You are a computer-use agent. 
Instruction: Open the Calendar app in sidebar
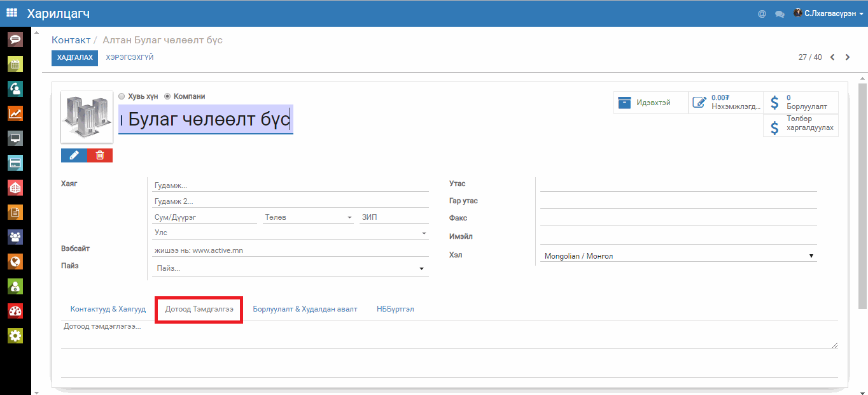point(15,64)
